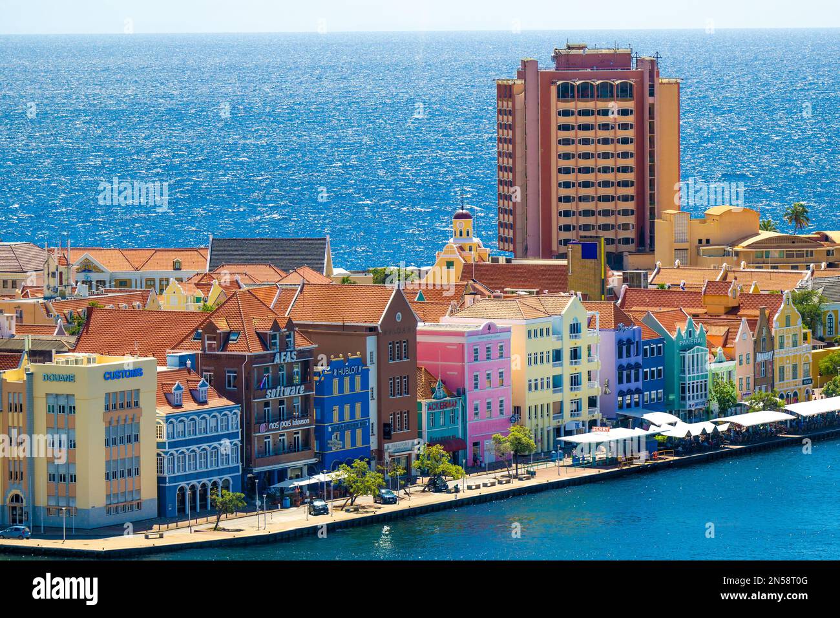Click the red ACKERMAN sign on the turquoise shop

tap(443, 405)
